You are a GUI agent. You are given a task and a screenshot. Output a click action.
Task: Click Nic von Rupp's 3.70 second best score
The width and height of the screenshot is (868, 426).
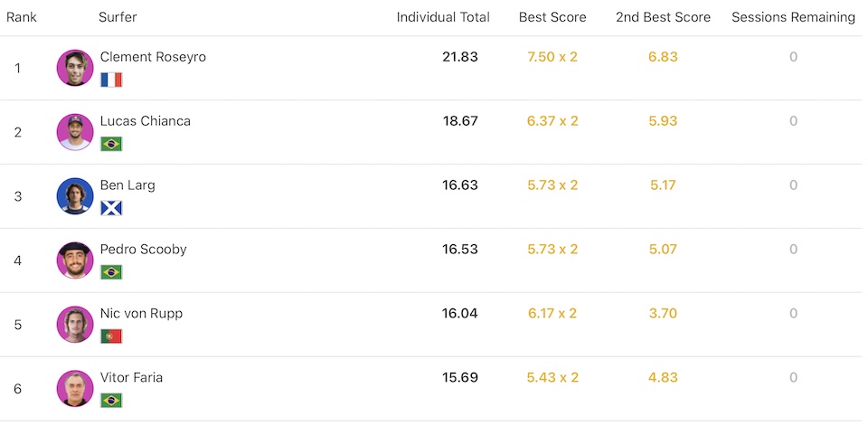click(663, 314)
